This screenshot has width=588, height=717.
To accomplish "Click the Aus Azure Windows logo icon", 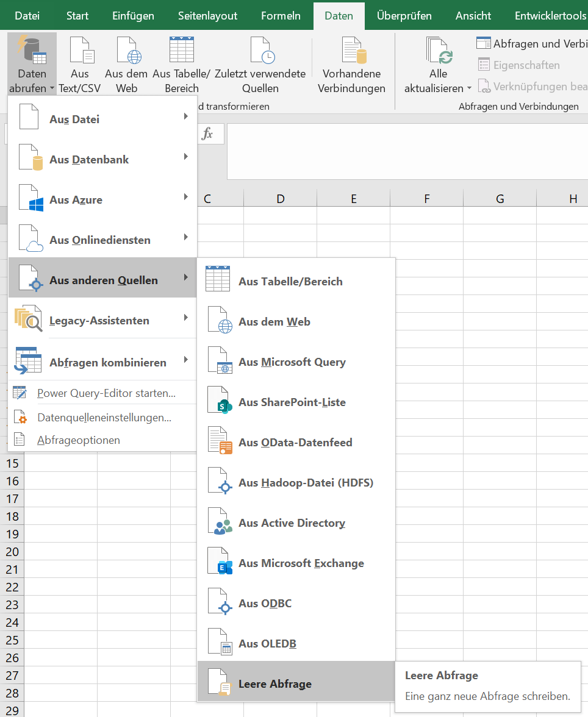I will (x=31, y=198).
